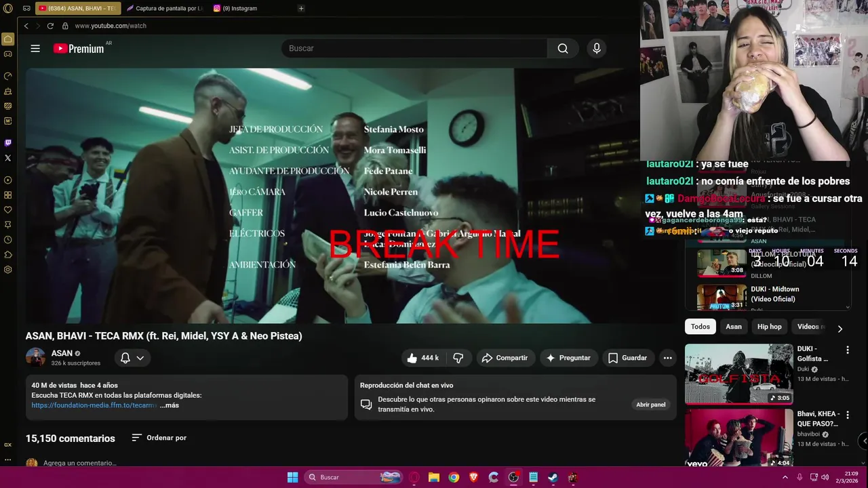Click the Compartir share button
Image resolution: width=868 pixels, height=488 pixels.
[505, 358]
